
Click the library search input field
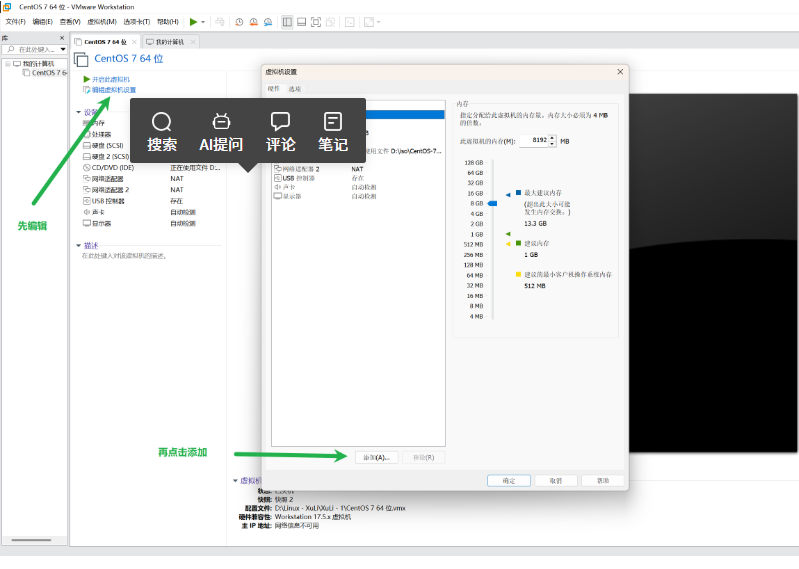[34, 49]
